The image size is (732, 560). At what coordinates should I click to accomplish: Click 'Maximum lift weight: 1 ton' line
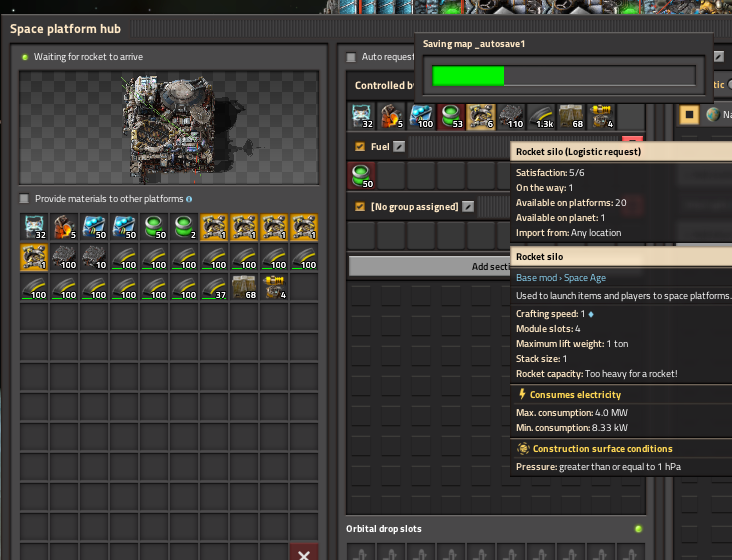(x=572, y=344)
